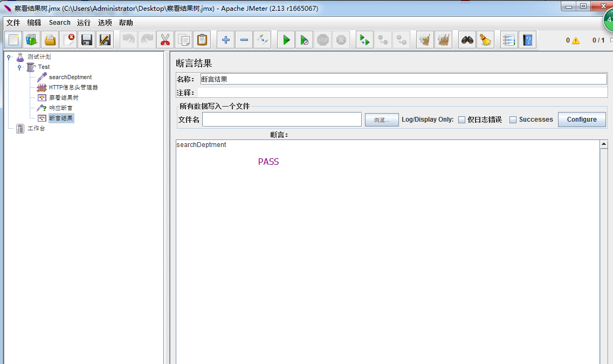Click the Remote Shutdown All icon
This screenshot has width=613, height=364.
pyautogui.click(x=401, y=40)
